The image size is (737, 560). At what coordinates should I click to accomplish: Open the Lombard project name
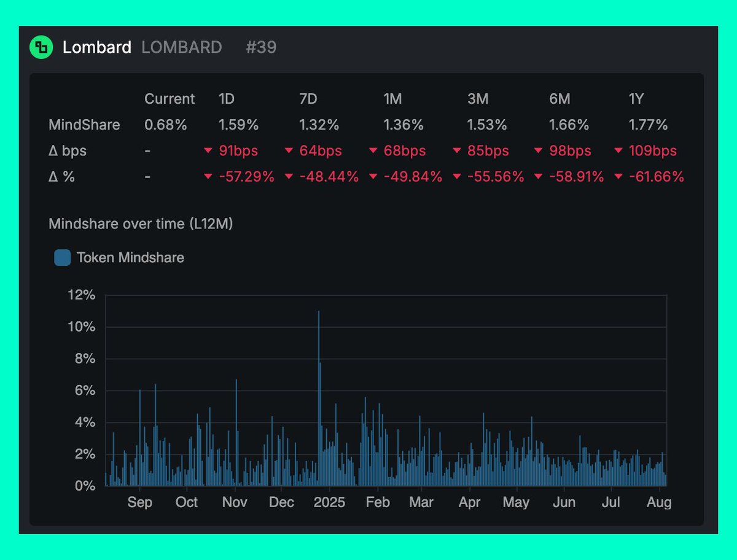pos(97,47)
